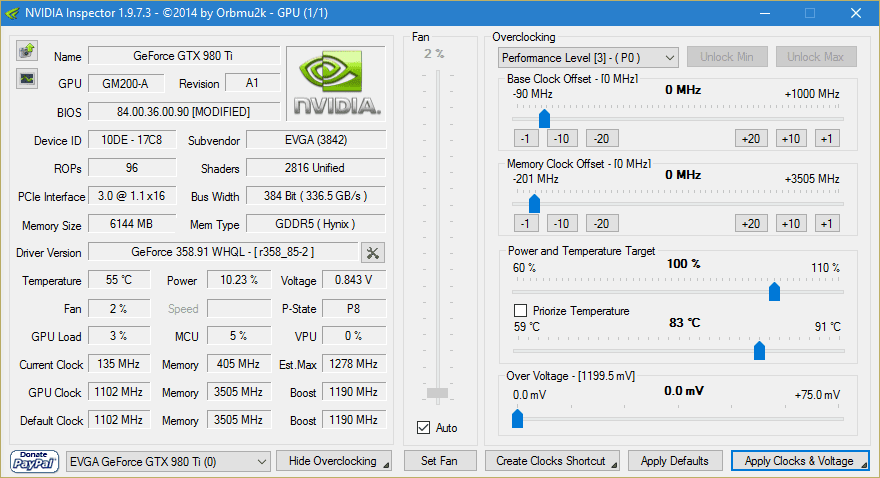The image size is (880, 478).
Task: Click the NVIDIA logo image
Action: (x=336, y=84)
